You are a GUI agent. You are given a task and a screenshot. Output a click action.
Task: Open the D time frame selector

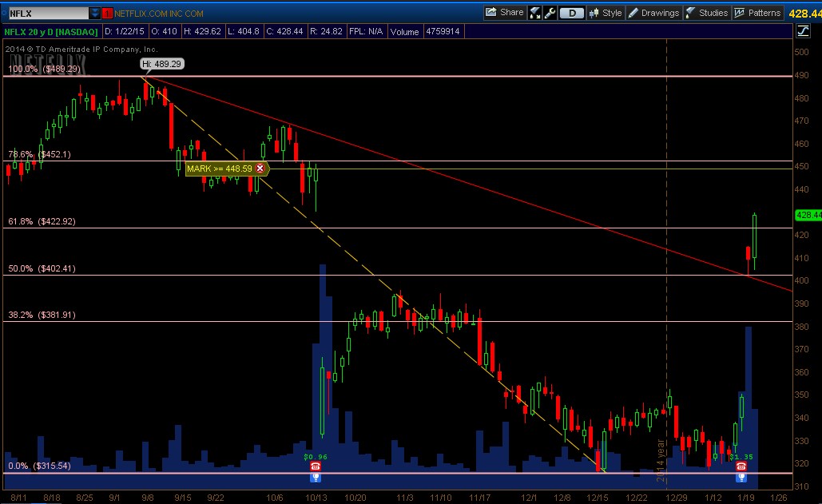(x=572, y=13)
